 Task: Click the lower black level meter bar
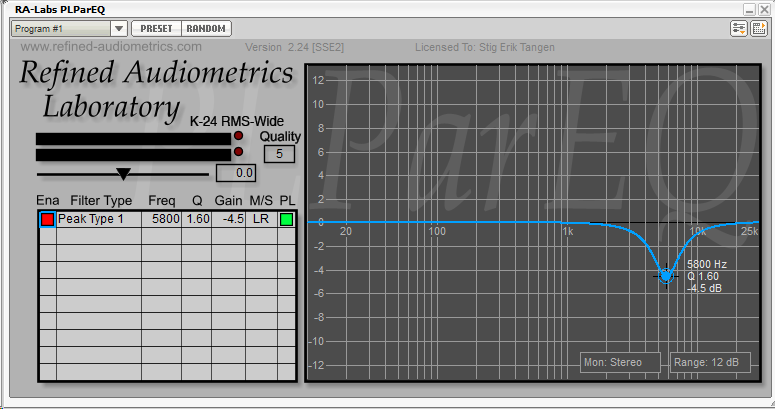pyautogui.click(x=133, y=155)
